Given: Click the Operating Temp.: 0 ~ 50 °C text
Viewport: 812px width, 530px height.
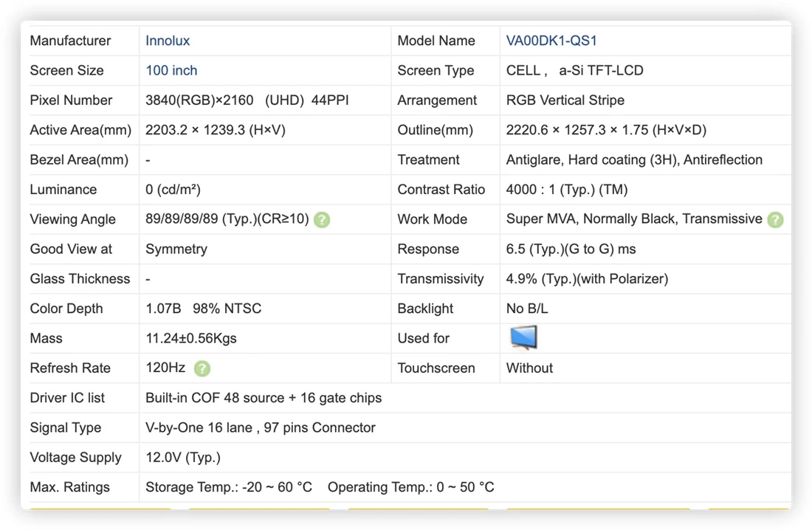Looking at the screenshot, I should (410, 487).
